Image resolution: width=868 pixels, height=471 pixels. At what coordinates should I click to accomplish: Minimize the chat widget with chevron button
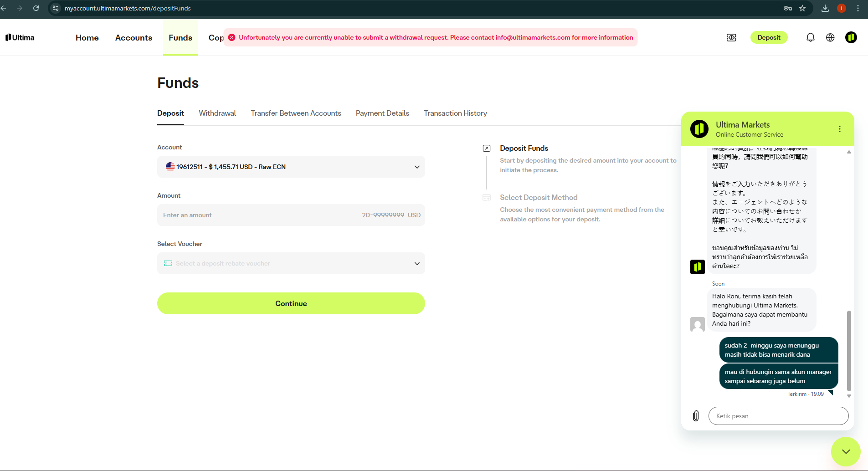tap(846, 451)
